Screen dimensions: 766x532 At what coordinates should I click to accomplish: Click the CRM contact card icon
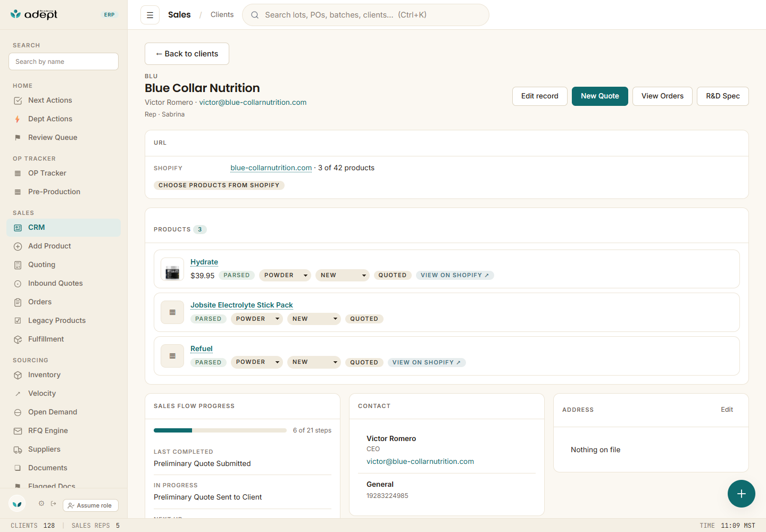pyautogui.click(x=18, y=228)
